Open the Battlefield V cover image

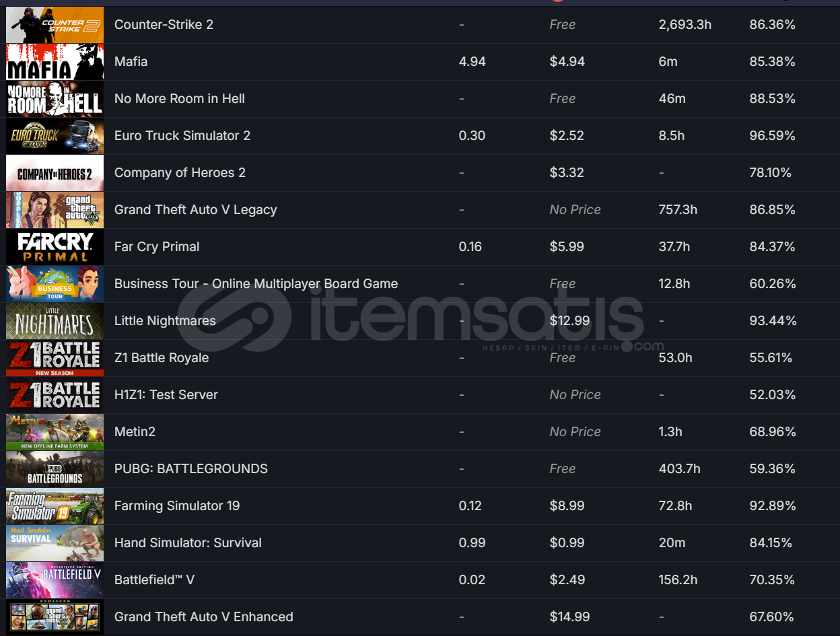[x=55, y=580]
